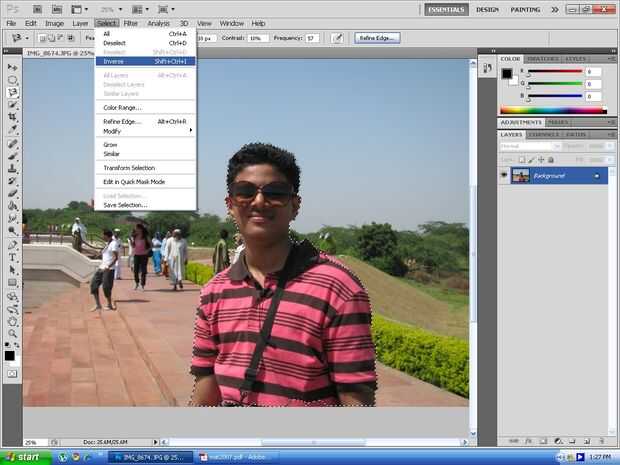Choose Add to selection mode
620x465 pixels.
tap(51, 38)
